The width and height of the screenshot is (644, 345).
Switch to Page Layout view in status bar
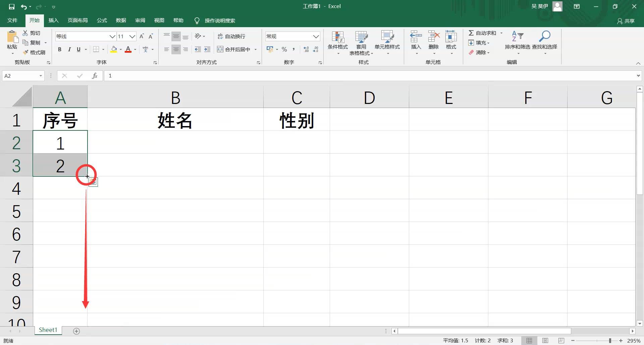pyautogui.click(x=545, y=341)
